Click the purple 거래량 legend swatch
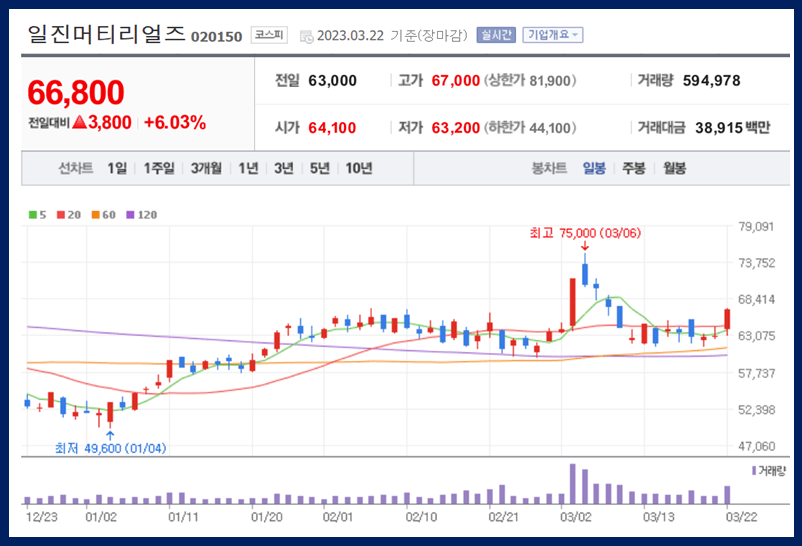The width and height of the screenshot is (802, 546). point(754,470)
